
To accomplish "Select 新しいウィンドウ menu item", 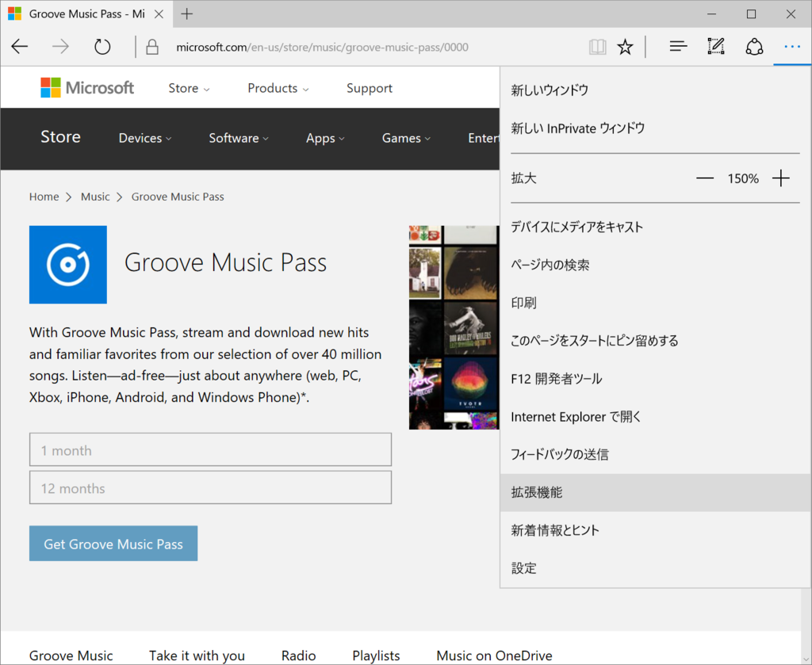I will point(656,90).
